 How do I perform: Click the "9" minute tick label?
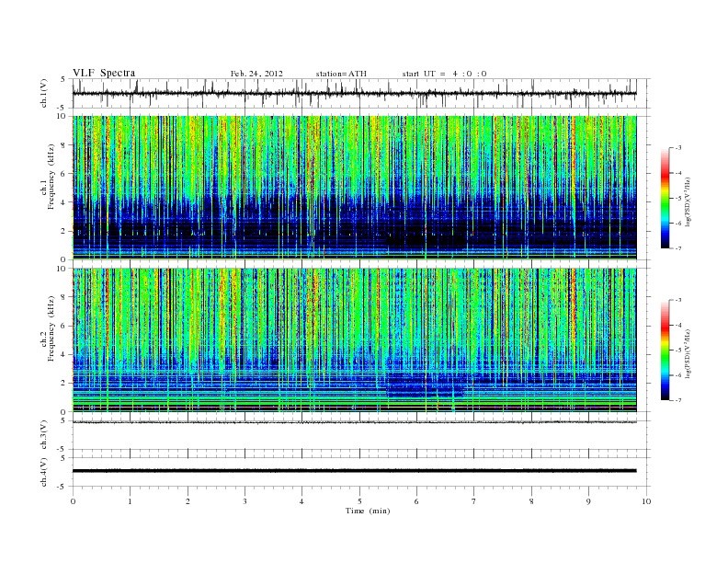point(588,501)
